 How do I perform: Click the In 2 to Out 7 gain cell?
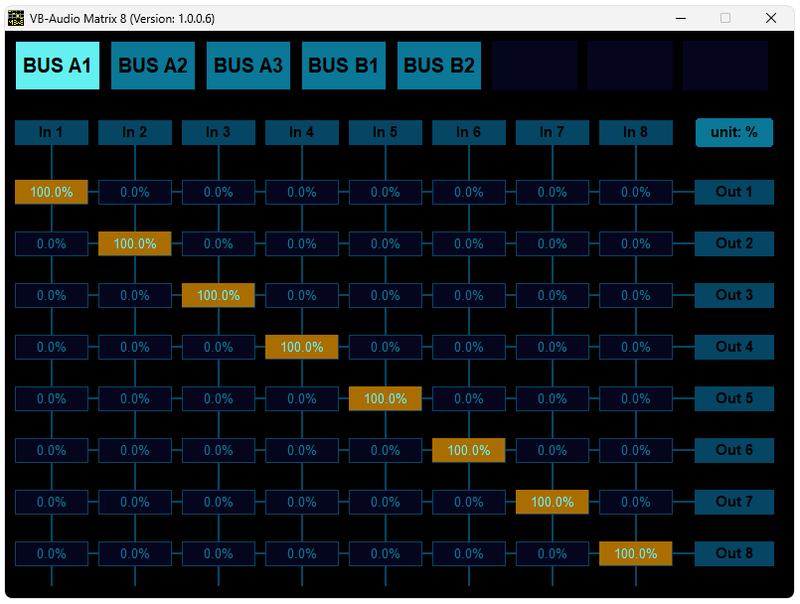[135, 502]
